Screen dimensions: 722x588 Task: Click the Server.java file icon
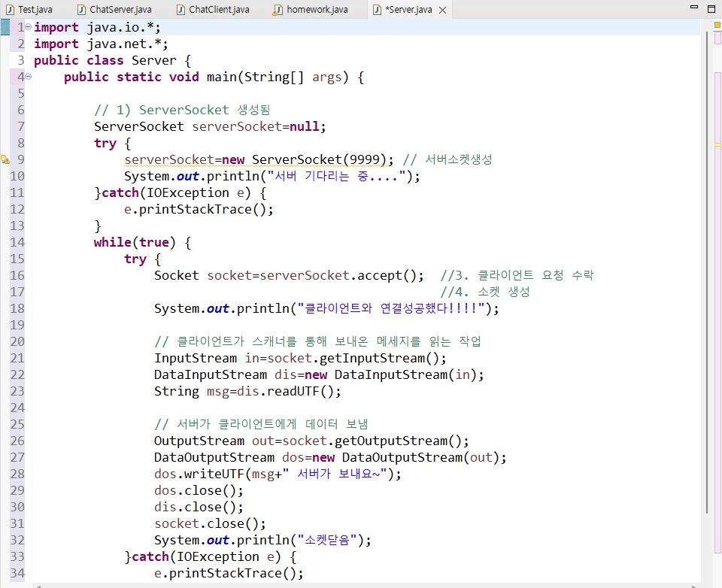click(x=377, y=10)
